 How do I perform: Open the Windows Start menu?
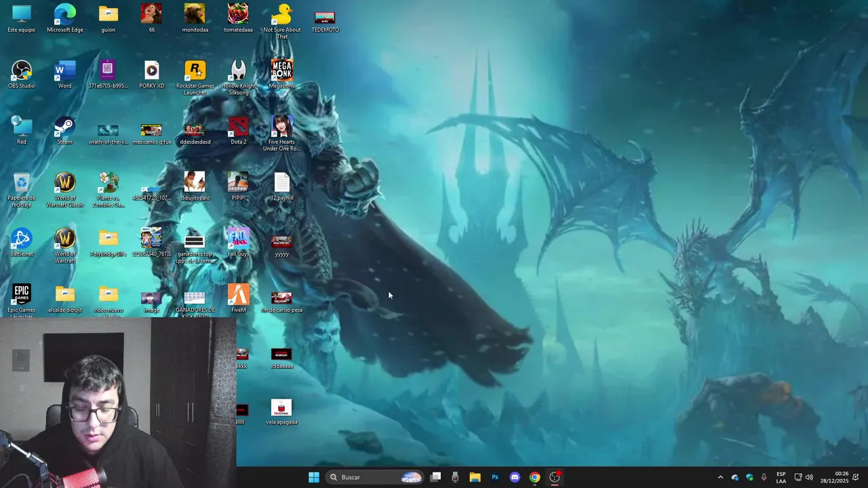pyautogui.click(x=313, y=477)
